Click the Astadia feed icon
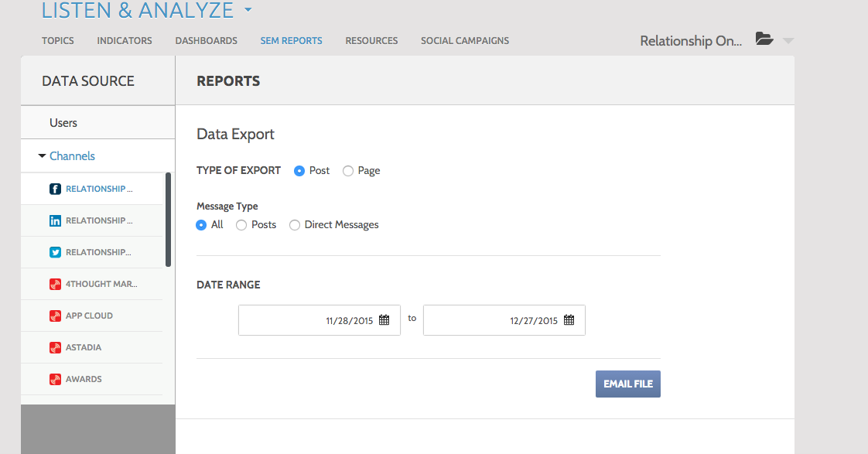 pos(55,348)
